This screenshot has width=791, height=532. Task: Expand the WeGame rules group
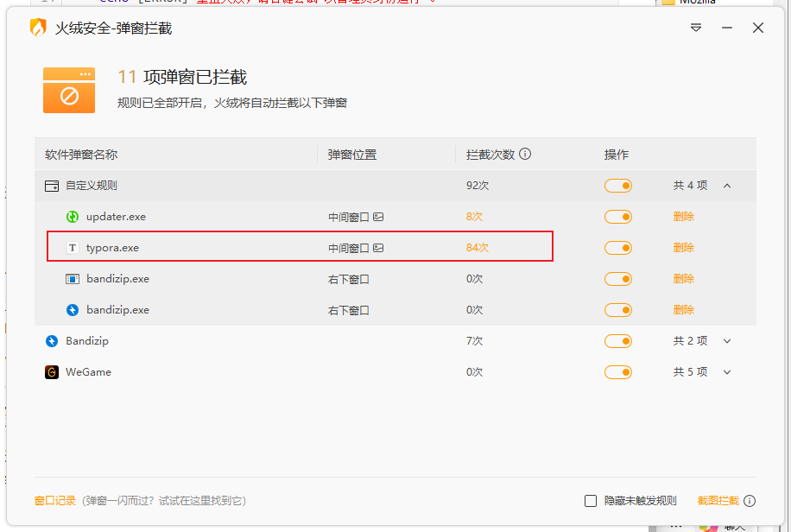pyautogui.click(x=727, y=372)
